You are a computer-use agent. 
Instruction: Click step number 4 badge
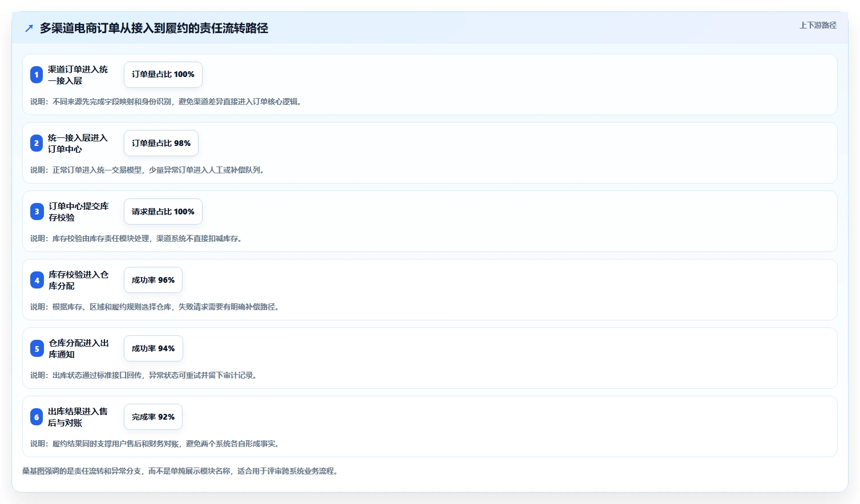(37, 280)
